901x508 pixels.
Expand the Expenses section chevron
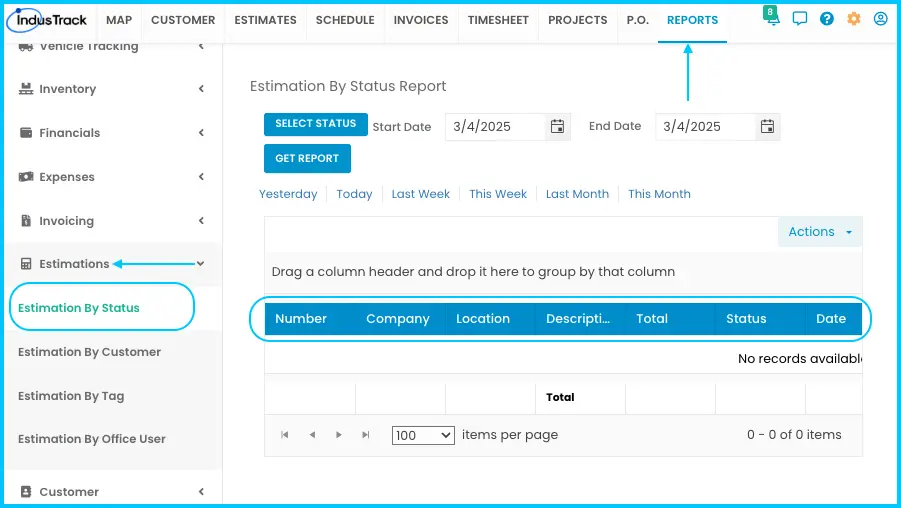tap(201, 176)
